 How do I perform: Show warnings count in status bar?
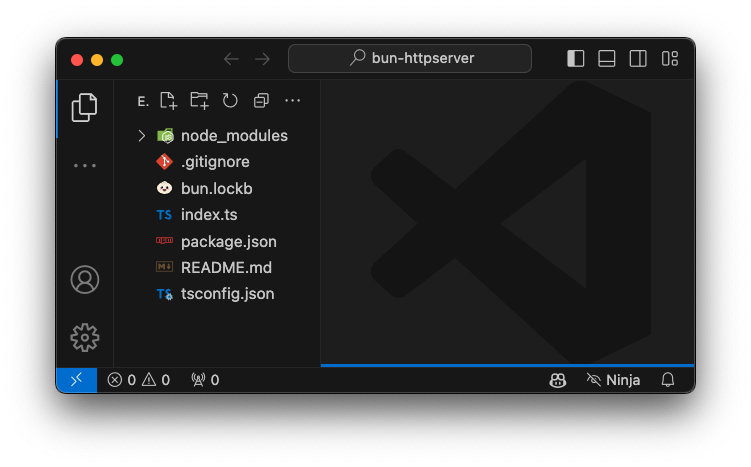click(156, 380)
